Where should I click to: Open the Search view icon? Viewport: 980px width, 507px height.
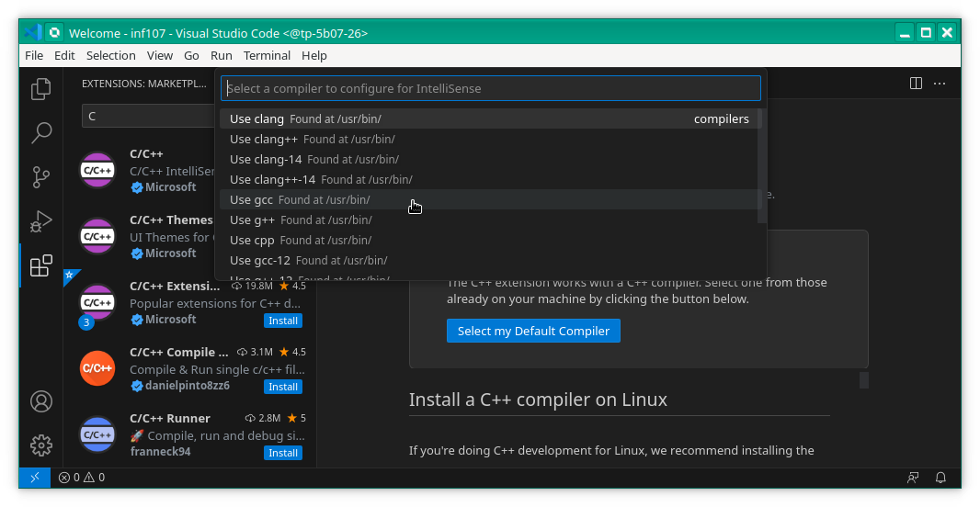coord(40,132)
